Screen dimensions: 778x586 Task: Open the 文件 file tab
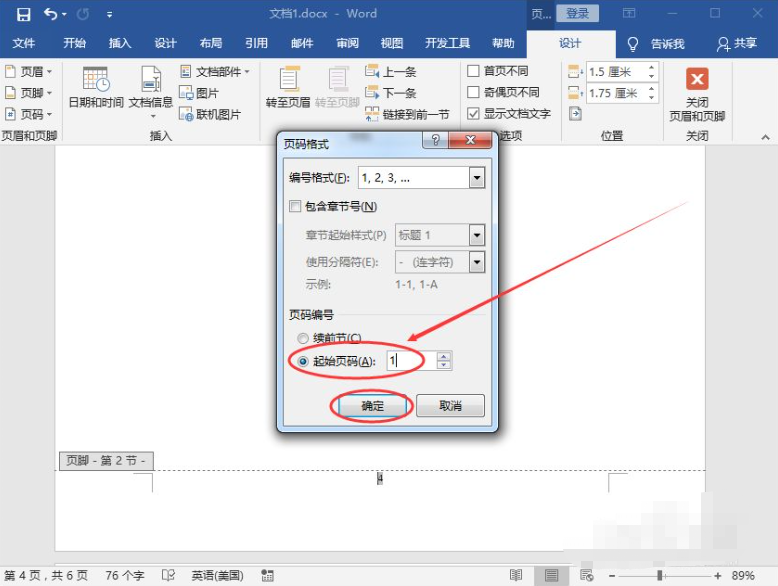[23, 44]
